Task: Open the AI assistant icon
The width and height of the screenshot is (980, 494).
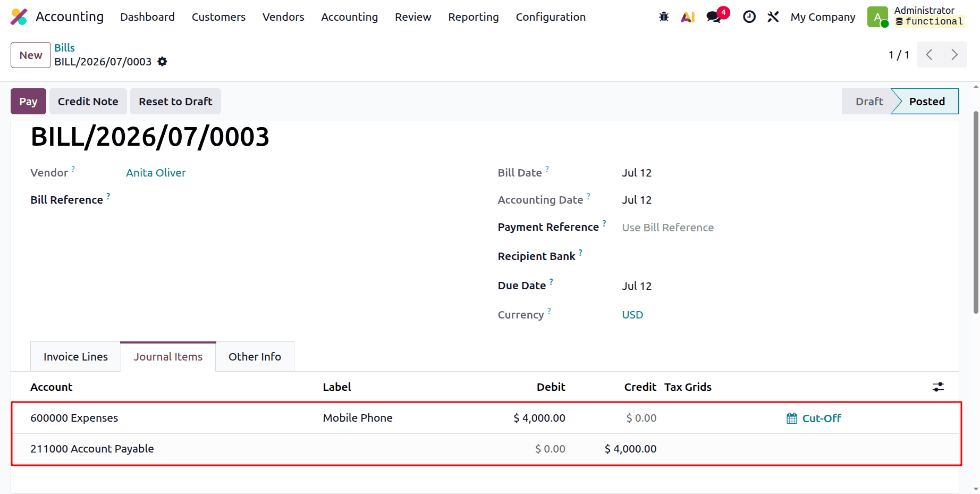Action: tap(688, 17)
